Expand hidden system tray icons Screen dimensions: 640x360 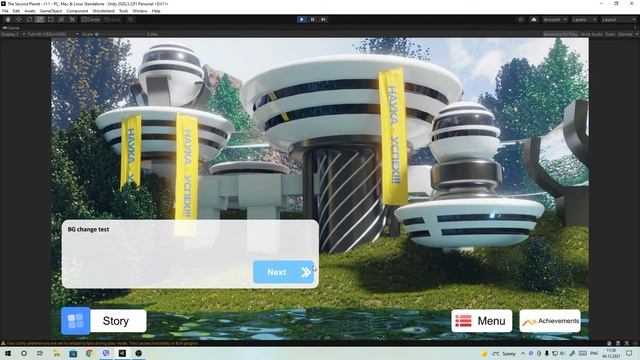pos(523,353)
